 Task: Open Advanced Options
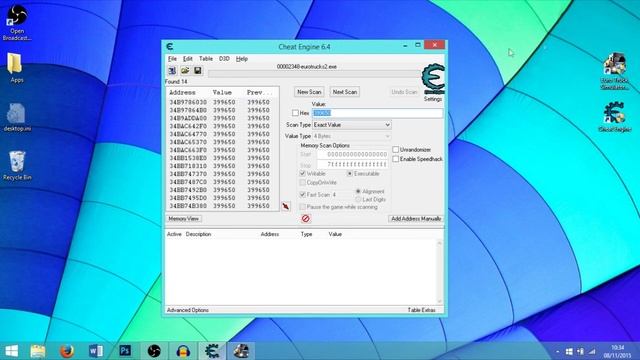click(x=188, y=310)
